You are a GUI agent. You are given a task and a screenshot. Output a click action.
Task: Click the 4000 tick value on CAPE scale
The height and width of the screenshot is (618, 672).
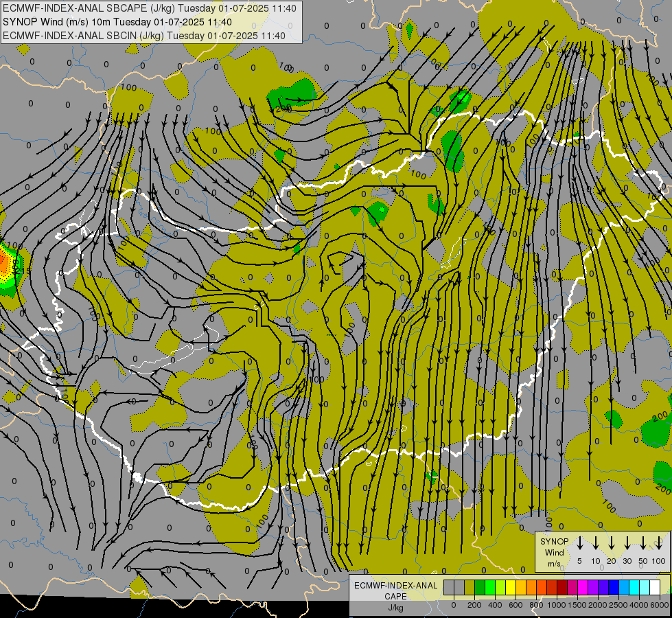pos(639,605)
